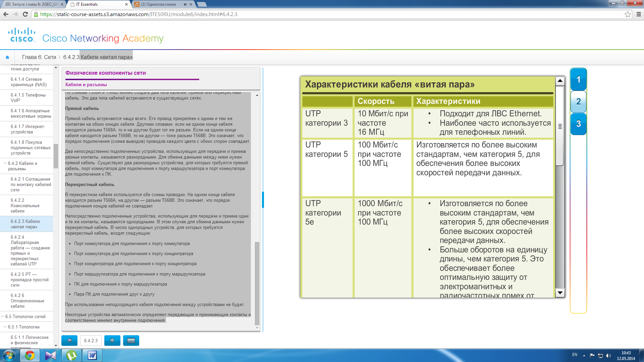644x362 pixels.
Task: Show media slide 2
Action: click(x=578, y=102)
